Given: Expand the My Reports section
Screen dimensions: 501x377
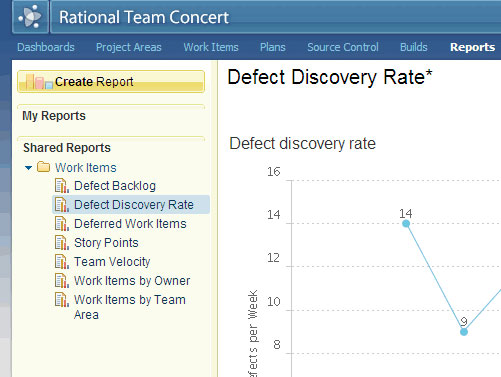Looking at the screenshot, I should tap(54, 116).
